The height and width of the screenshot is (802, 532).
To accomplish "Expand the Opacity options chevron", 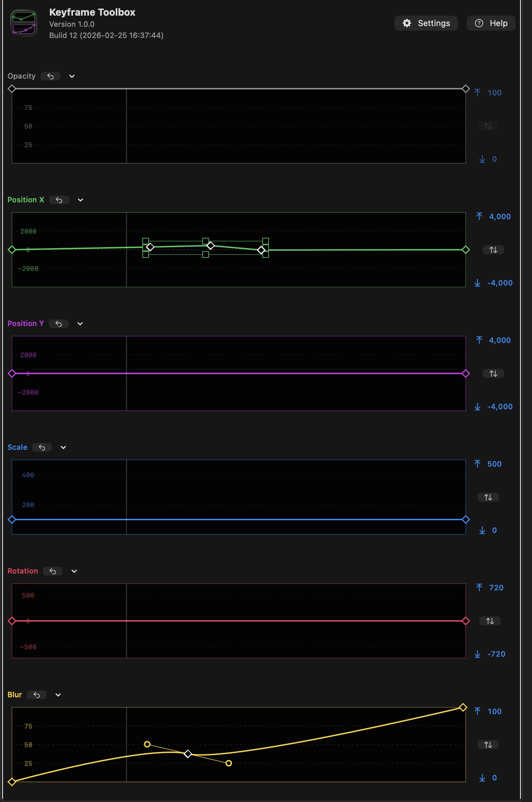I will coord(72,76).
